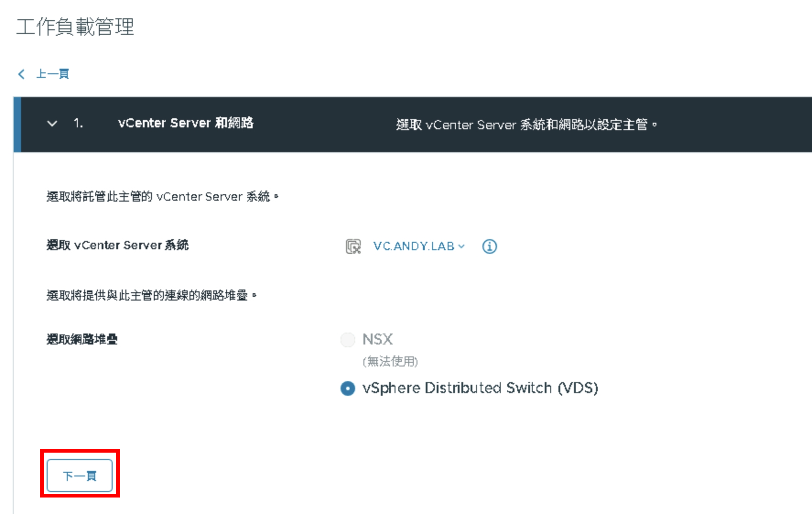Collapse step 1 using the header chevron
Viewport: 812px width, 514px height.
pos(52,123)
